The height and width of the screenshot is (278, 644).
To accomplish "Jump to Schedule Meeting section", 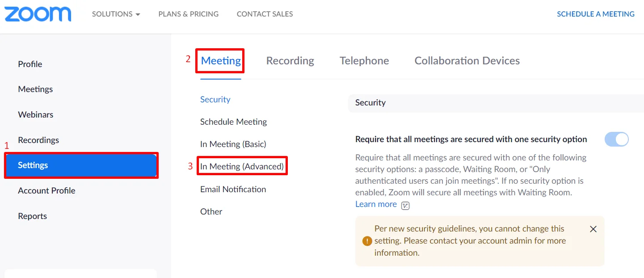I will pyautogui.click(x=233, y=122).
